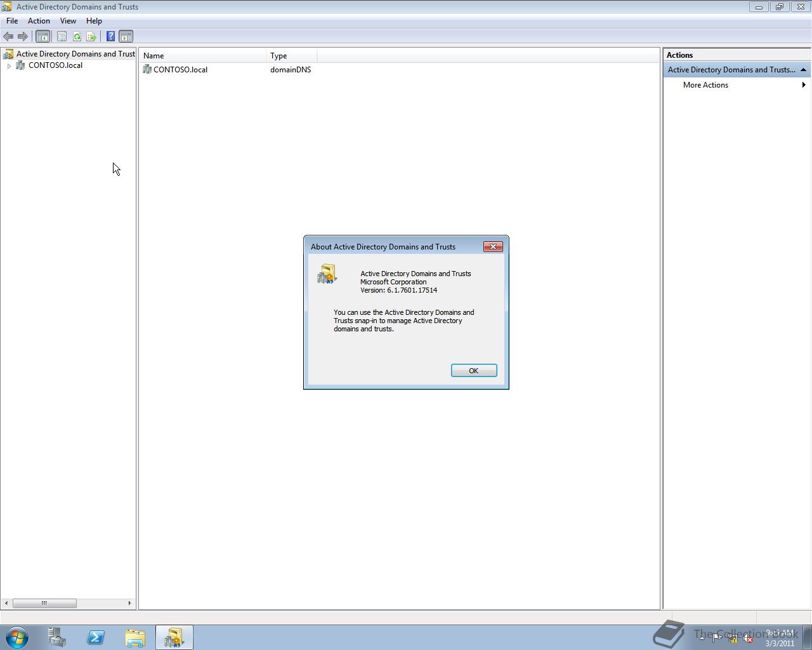Click the Version 6.1.7601.17514 text
The width and height of the screenshot is (812, 650).
398,290
